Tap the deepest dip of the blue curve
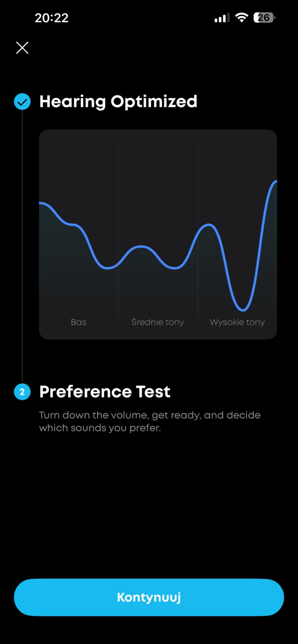Screen dimensions: 298x644 pyautogui.click(x=243, y=310)
